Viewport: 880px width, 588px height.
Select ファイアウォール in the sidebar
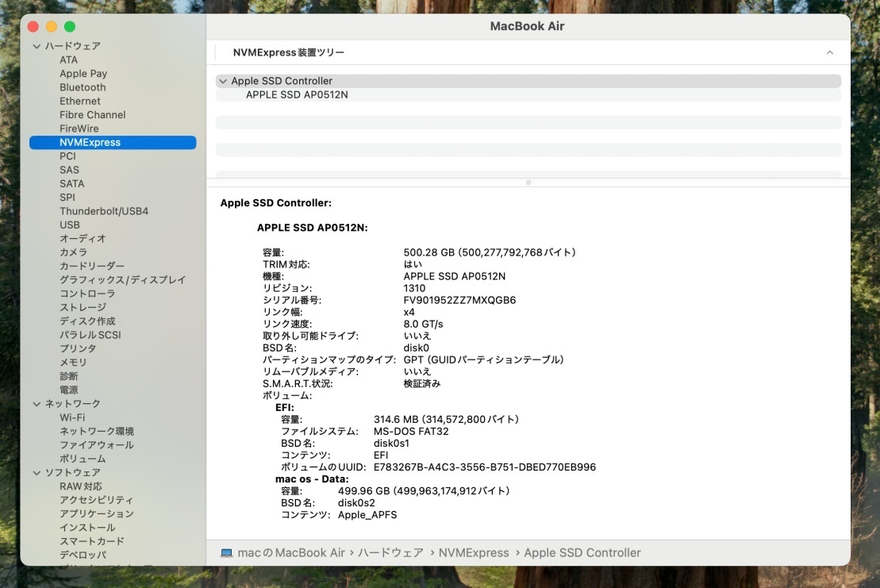point(97,445)
